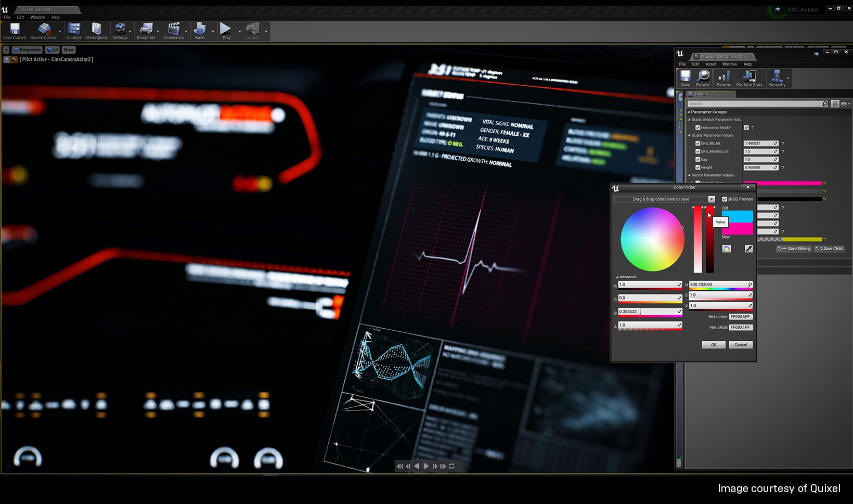Click the Details panel search field
The height and width of the screenshot is (504, 853).
(x=752, y=104)
